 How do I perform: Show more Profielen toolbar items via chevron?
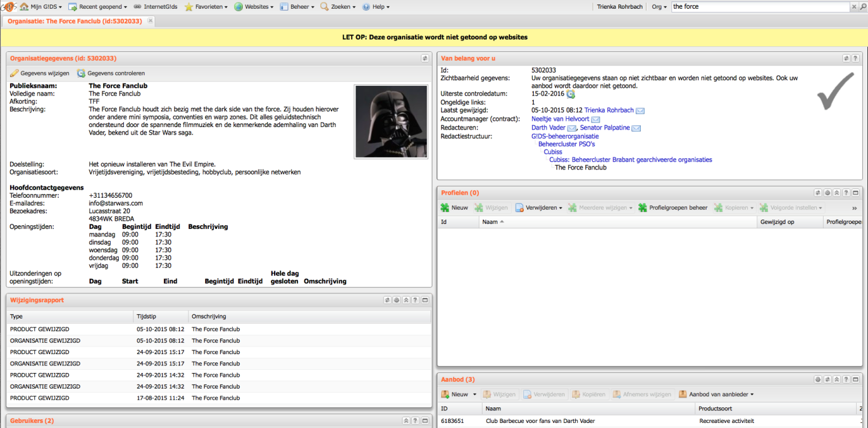[x=855, y=208]
